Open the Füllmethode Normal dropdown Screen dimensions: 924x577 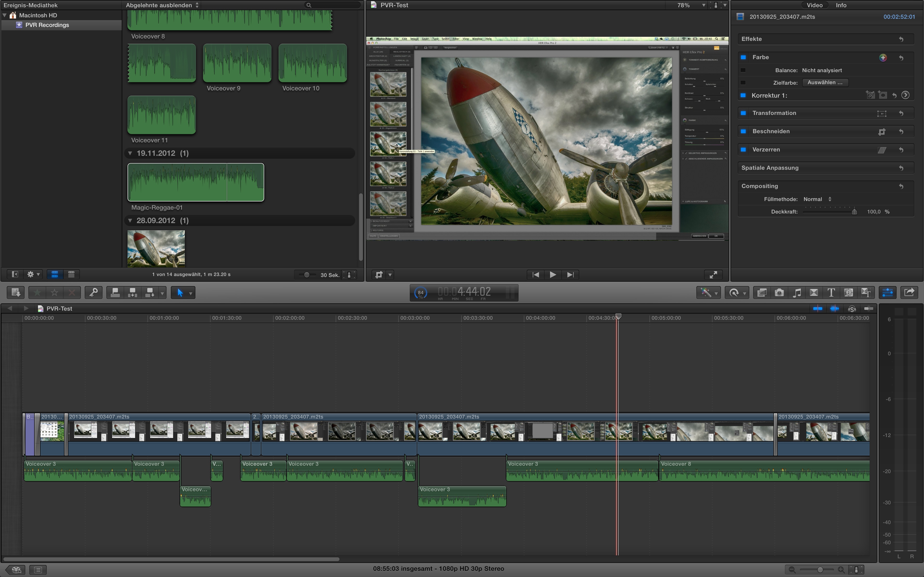(x=817, y=199)
